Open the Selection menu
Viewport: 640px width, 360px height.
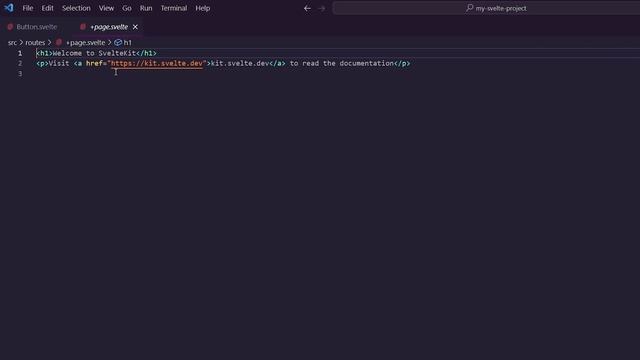click(x=76, y=8)
